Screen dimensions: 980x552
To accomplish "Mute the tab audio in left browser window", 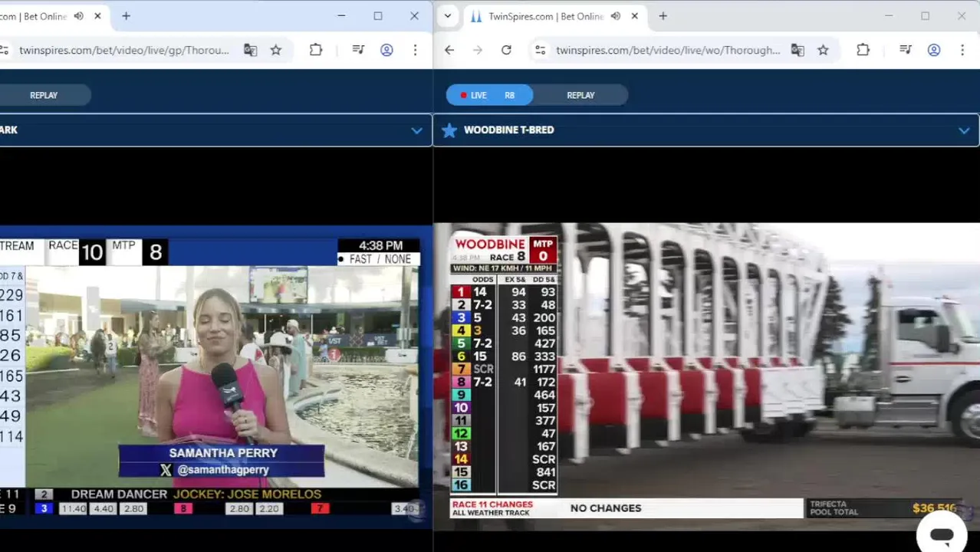I will 79,16.
